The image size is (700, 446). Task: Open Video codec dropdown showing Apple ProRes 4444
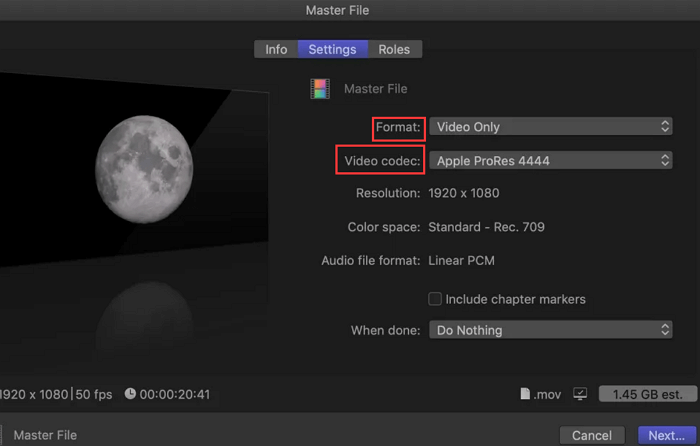pyautogui.click(x=550, y=160)
